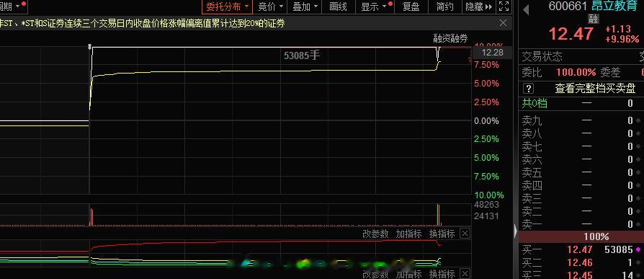This screenshot has width=644, height=279.
Task: Click the 买一 volume 53085
Action: [619, 249]
